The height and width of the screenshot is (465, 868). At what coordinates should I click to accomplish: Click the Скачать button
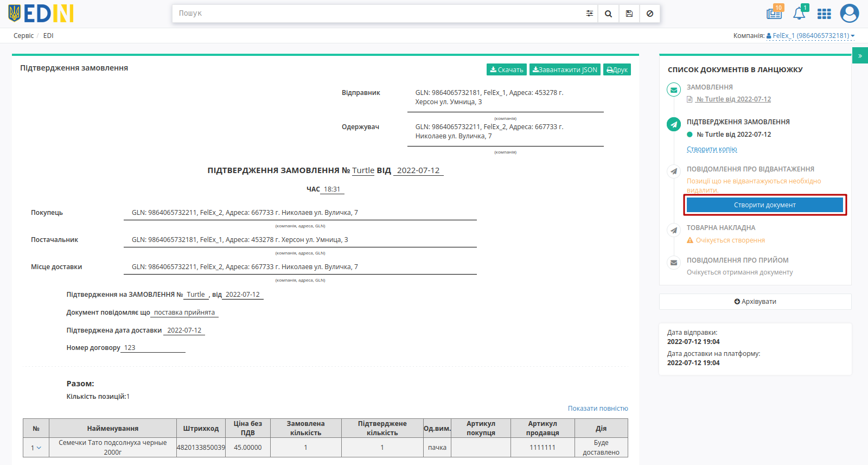(x=507, y=69)
